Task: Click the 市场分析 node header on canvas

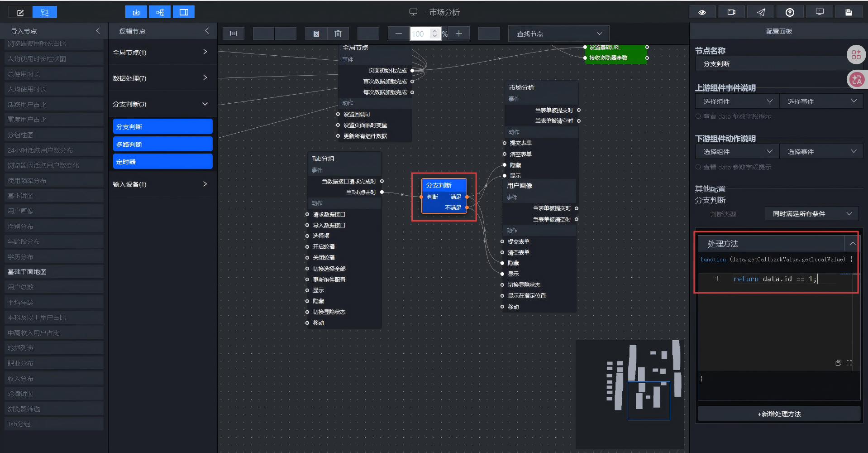Action: point(541,87)
